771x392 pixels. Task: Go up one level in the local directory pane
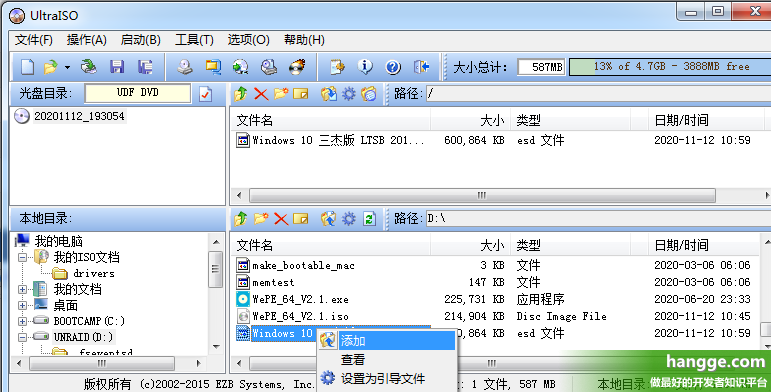pyautogui.click(x=240, y=218)
